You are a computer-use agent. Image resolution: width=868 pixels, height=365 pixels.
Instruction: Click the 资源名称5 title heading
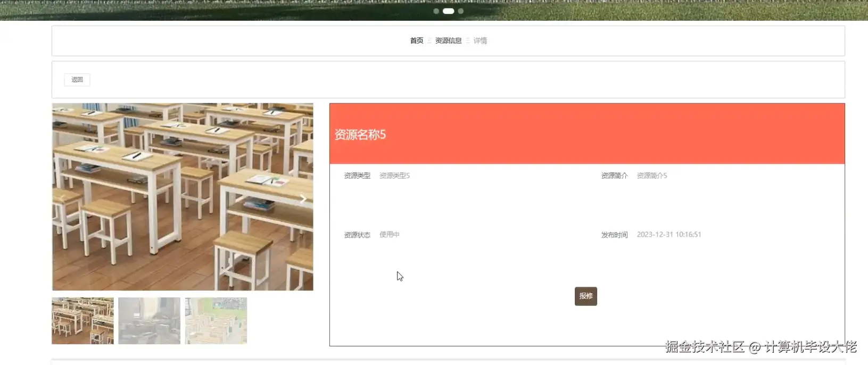pyautogui.click(x=360, y=135)
